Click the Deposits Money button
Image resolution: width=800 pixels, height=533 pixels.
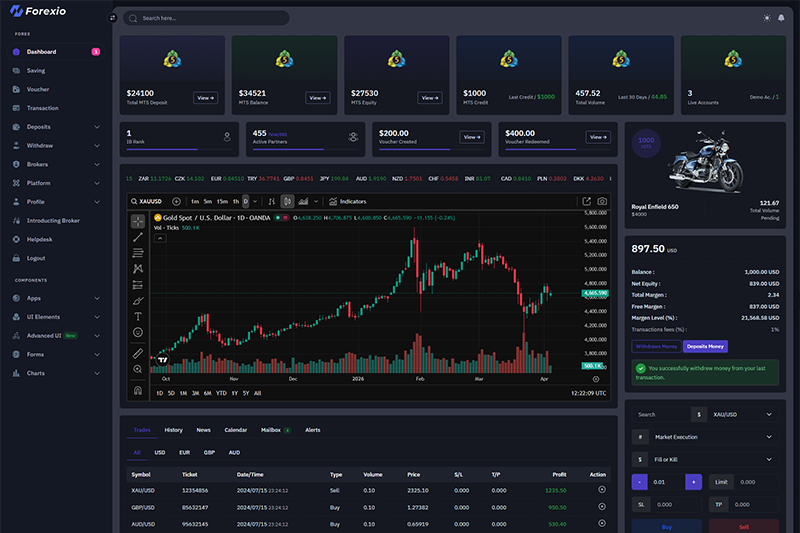(x=705, y=346)
